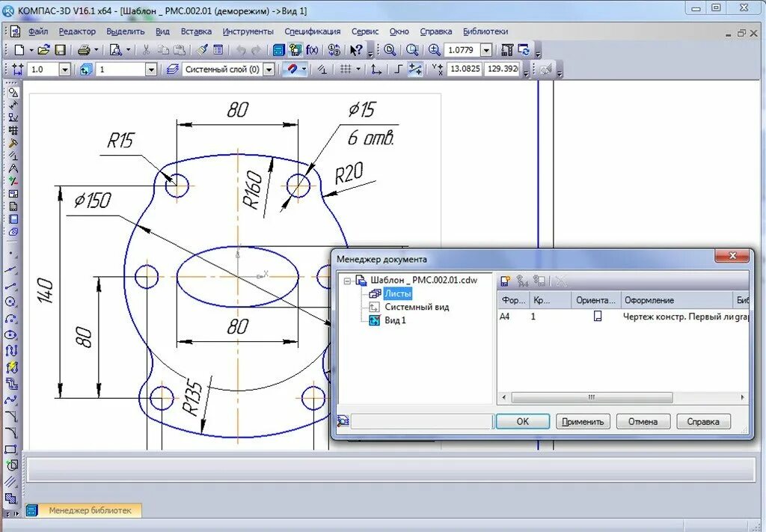Click the Оформление column header
Viewport: 766px width, 532px height.
click(x=677, y=300)
